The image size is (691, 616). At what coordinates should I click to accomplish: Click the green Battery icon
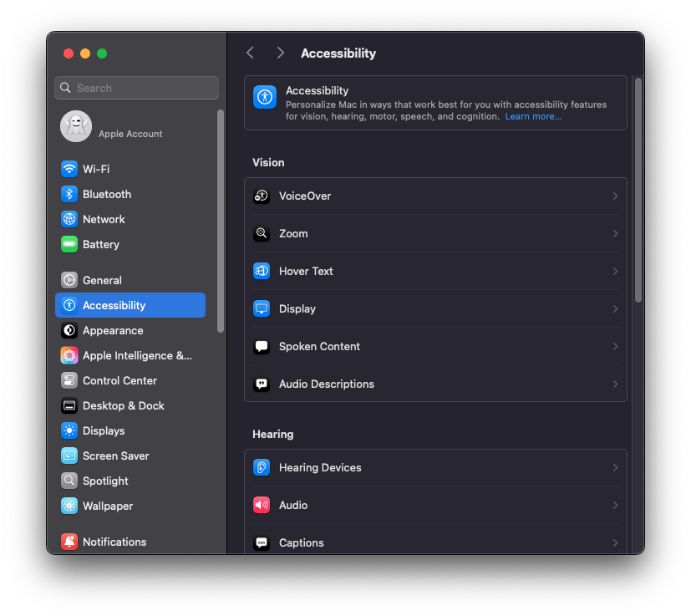pos(69,244)
